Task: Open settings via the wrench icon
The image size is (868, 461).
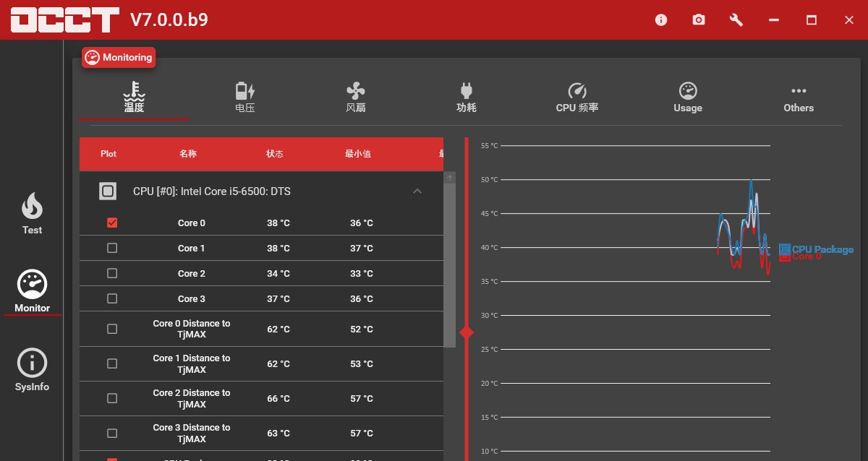Action: pyautogui.click(x=736, y=20)
